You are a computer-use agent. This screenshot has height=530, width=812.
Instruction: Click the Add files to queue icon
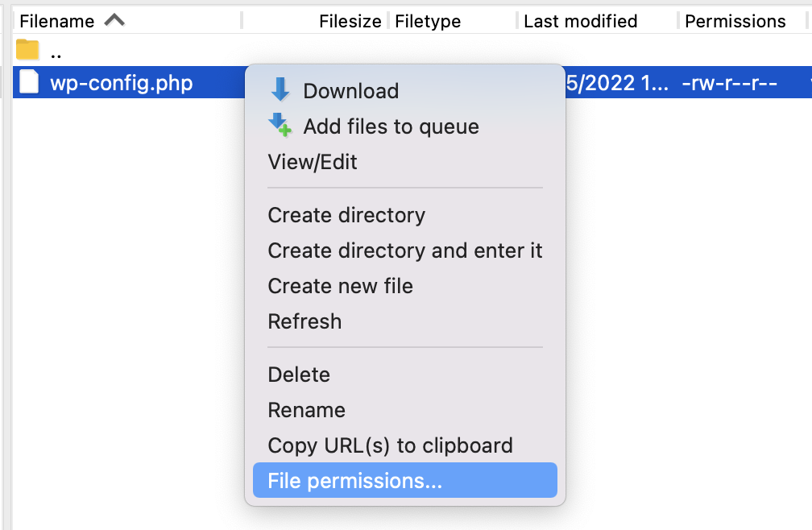pyautogui.click(x=281, y=126)
